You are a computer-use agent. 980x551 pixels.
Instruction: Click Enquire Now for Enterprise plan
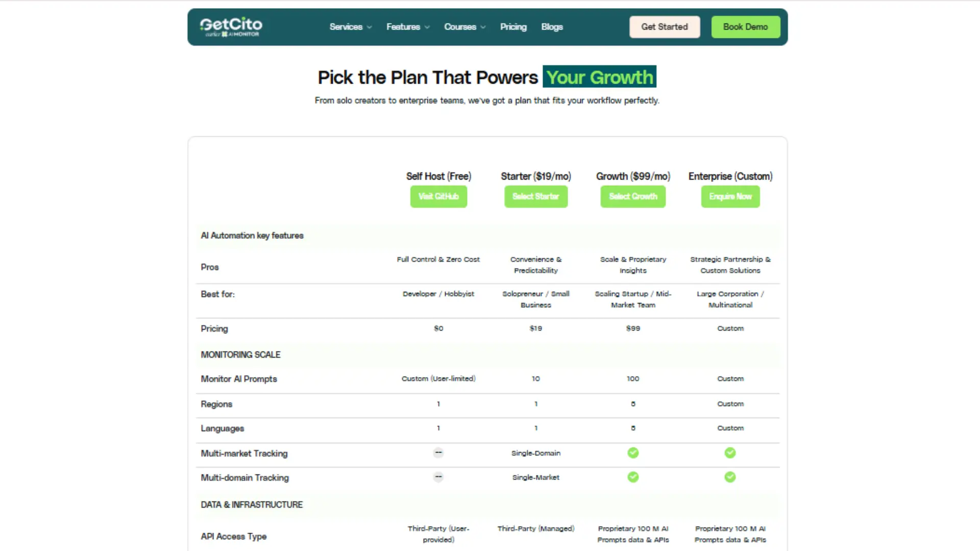tap(730, 196)
